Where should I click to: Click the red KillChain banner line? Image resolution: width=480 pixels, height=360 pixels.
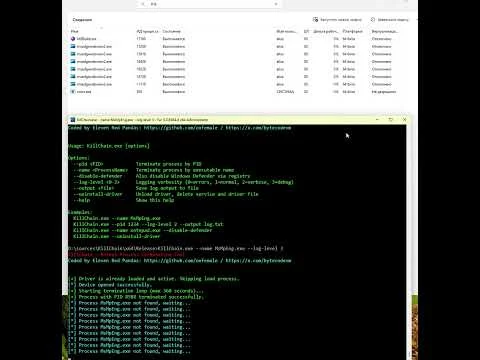[x=127, y=254]
